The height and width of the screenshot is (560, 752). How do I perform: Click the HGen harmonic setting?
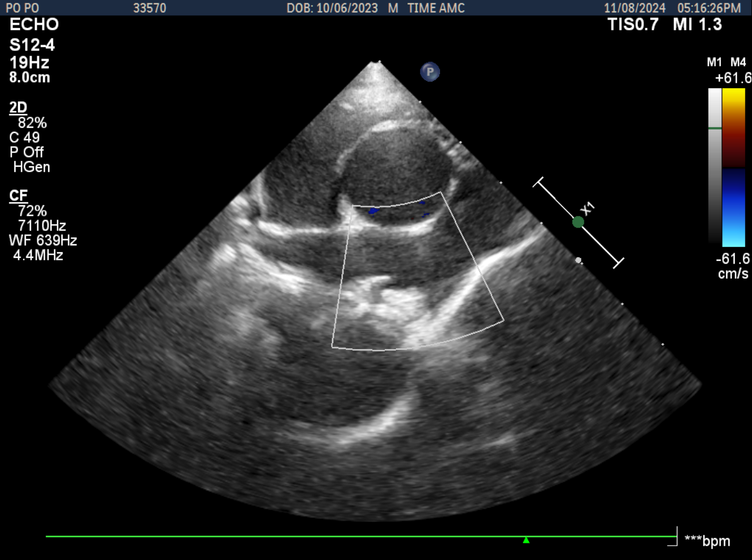click(32, 167)
